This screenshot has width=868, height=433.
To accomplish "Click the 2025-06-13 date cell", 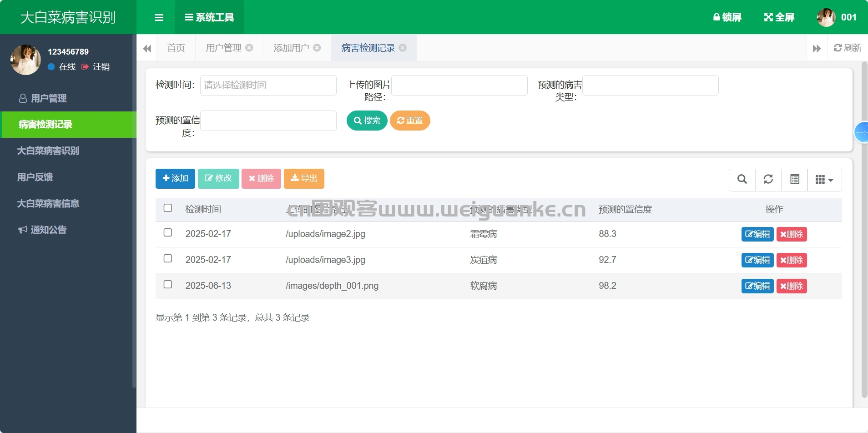I will tap(208, 286).
